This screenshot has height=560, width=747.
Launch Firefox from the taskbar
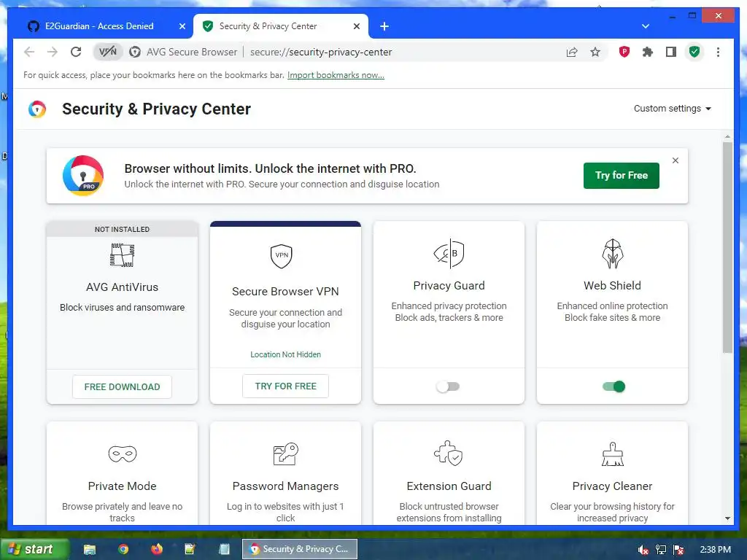(157, 550)
